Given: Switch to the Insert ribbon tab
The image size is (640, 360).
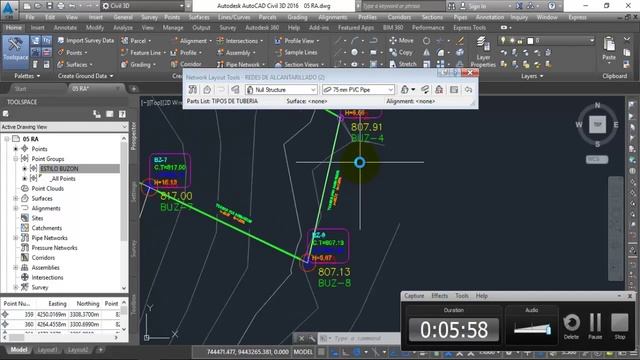Looking at the screenshot, I should 38,28.
